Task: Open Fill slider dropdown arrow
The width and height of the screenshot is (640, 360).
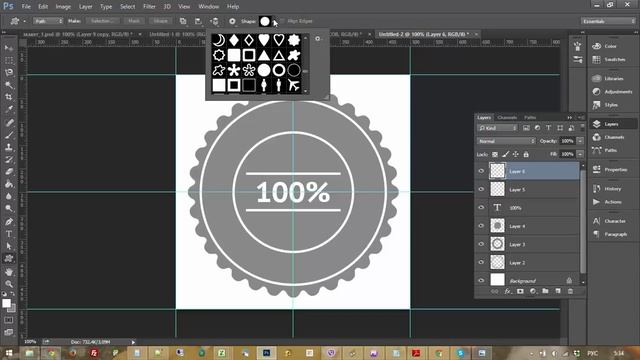Action: click(x=580, y=154)
